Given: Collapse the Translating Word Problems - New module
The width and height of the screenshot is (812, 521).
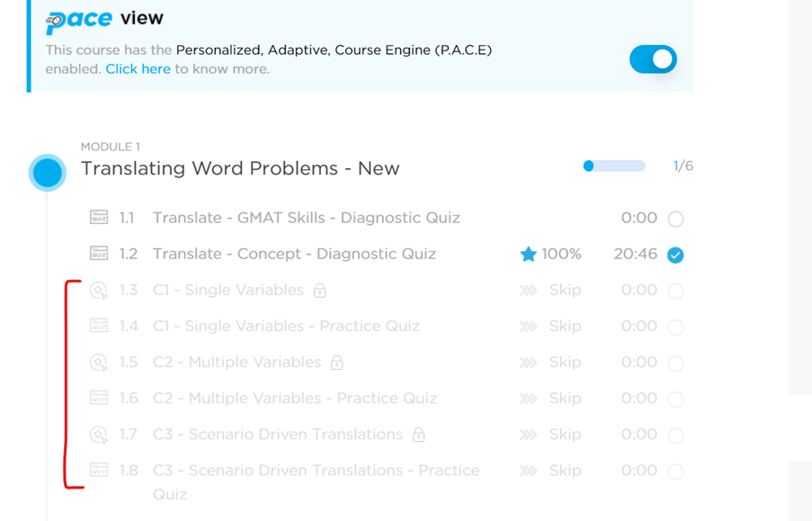Looking at the screenshot, I should 240,168.
